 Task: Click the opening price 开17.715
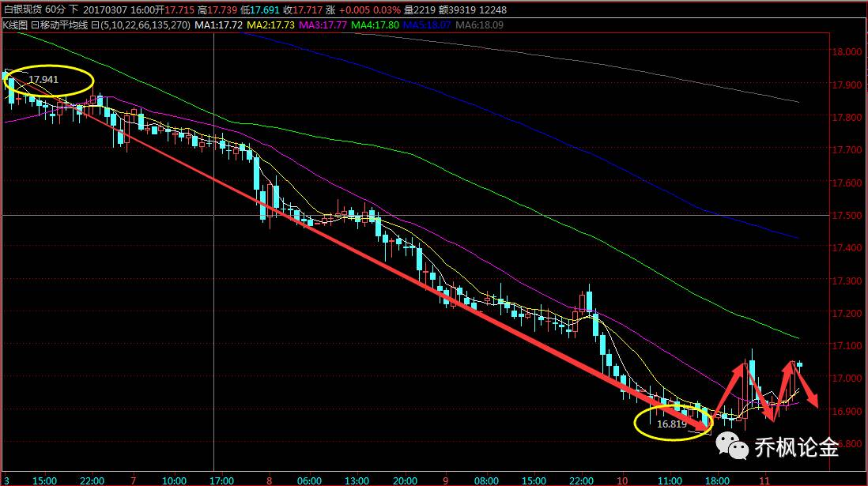pyautogui.click(x=175, y=9)
